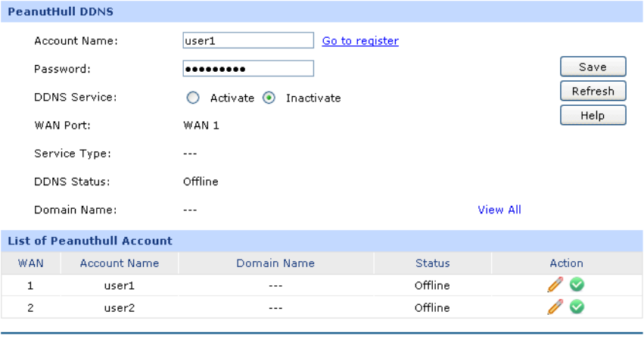Click the Save button

pyautogui.click(x=593, y=67)
